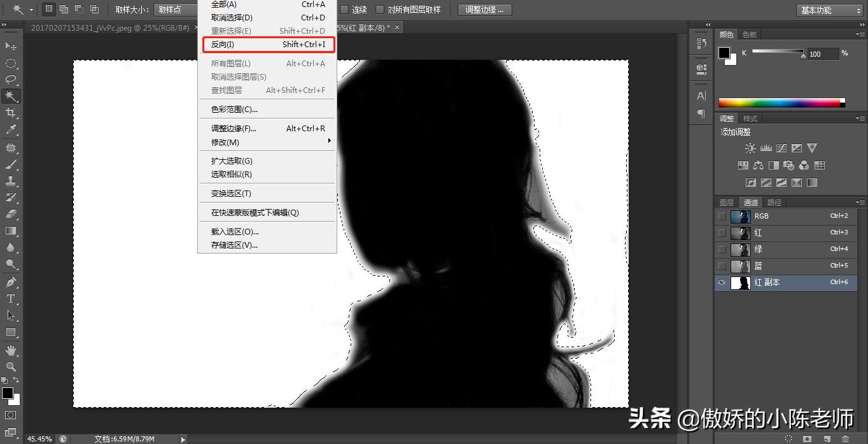Enable the 连续 (Contiguous) option
The width and height of the screenshot is (868, 444).
[344, 10]
